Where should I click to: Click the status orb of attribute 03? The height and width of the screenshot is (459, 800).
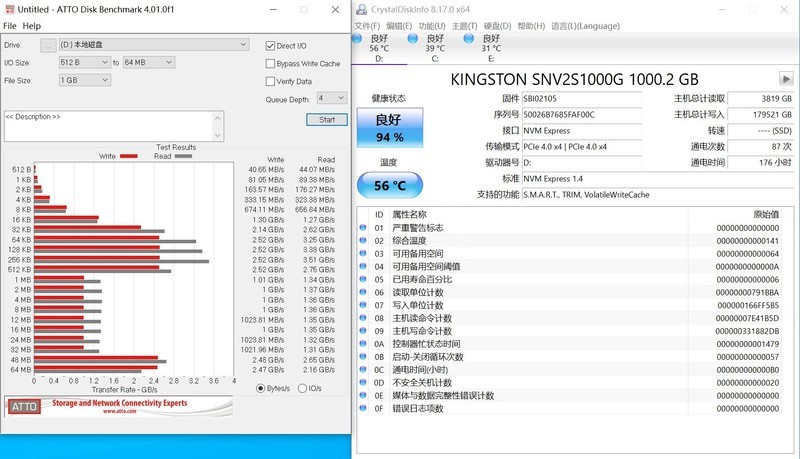point(363,253)
